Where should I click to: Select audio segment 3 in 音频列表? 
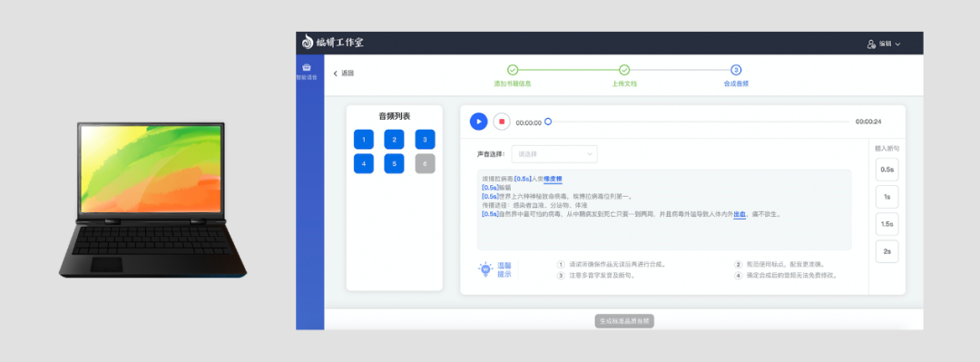coord(425,140)
